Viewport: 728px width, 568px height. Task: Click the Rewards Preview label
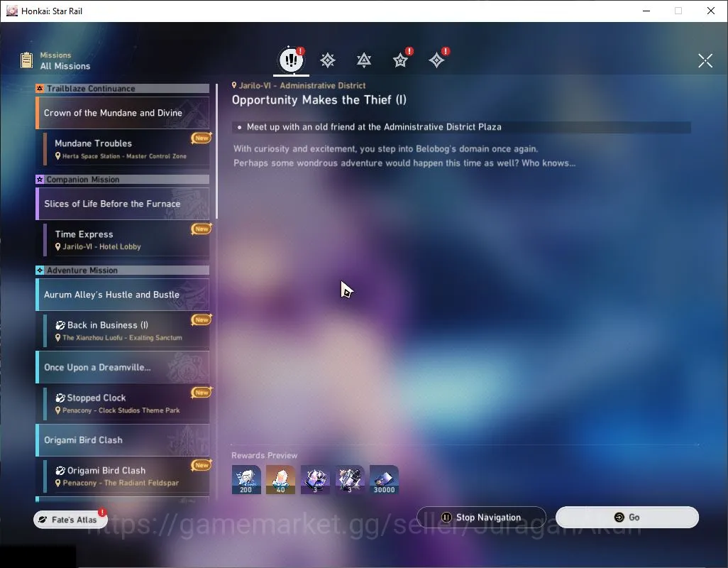point(264,455)
